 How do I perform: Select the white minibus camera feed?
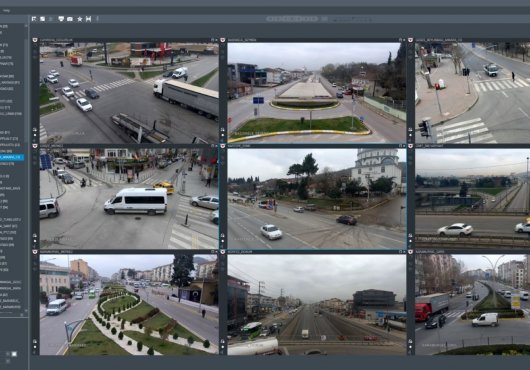point(129,199)
